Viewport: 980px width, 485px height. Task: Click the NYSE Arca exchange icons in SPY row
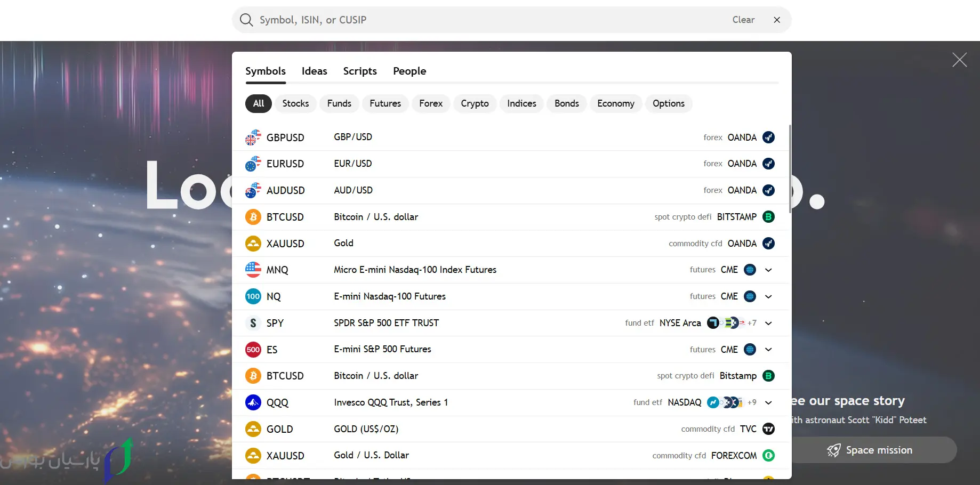(726, 323)
